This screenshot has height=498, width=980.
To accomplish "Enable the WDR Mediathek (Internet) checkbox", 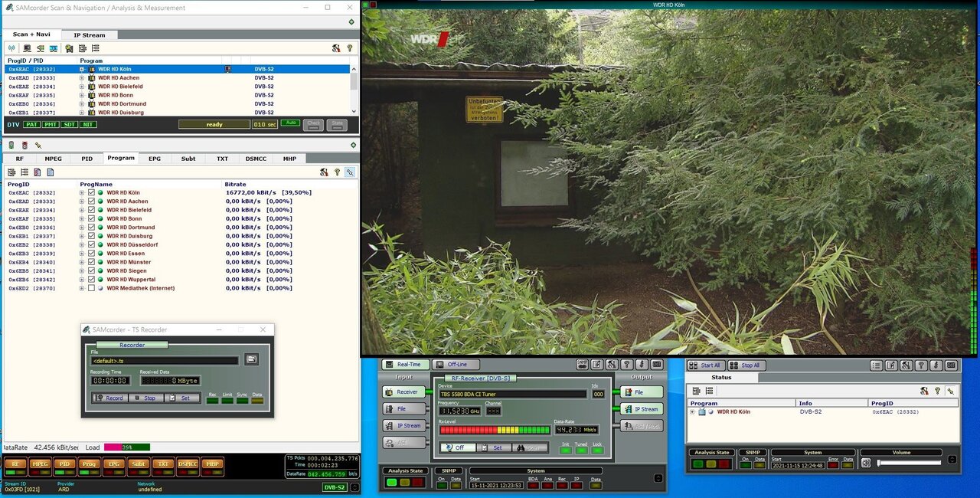I will [92, 288].
